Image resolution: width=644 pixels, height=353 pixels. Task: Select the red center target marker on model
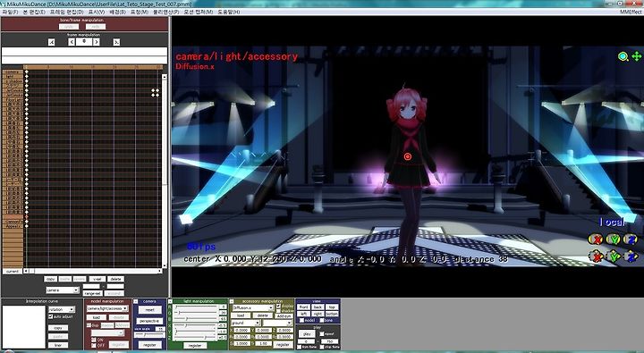pyautogui.click(x=408, y=156)
